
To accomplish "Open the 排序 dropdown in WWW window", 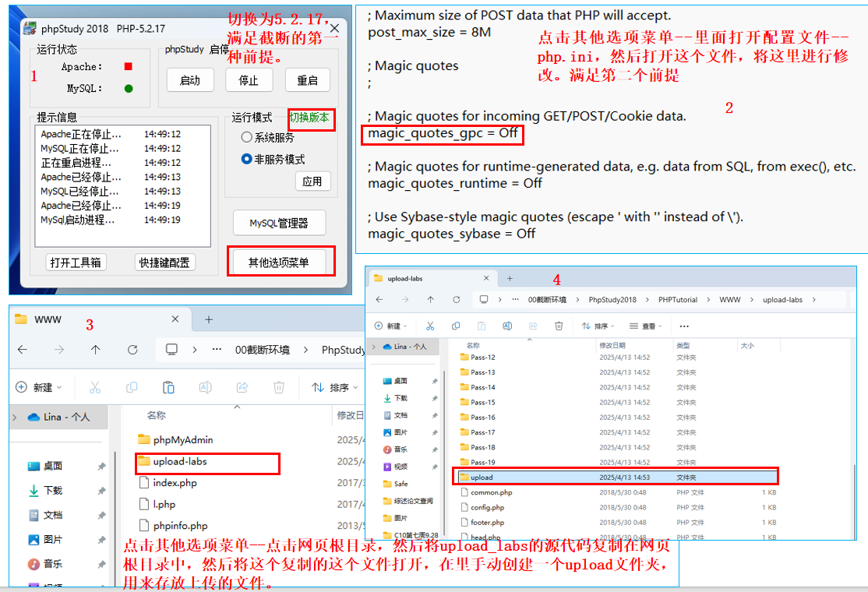I will click(x=335, y=387).
